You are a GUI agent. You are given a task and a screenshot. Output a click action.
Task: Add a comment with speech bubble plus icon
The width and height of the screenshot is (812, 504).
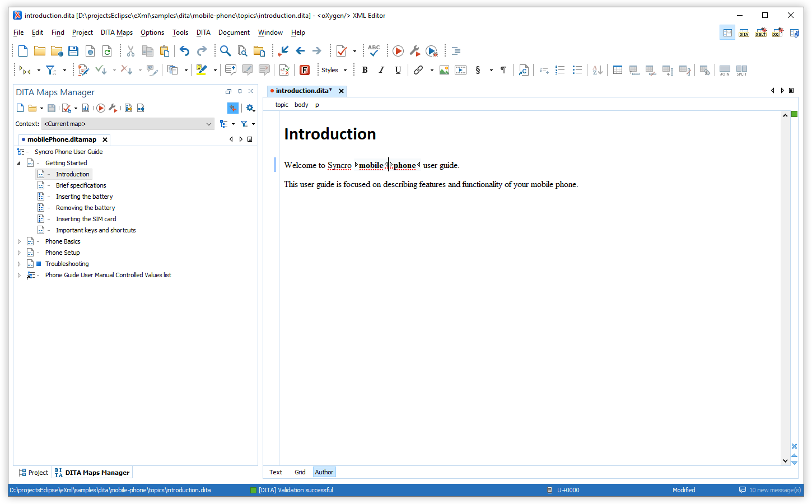231,70
